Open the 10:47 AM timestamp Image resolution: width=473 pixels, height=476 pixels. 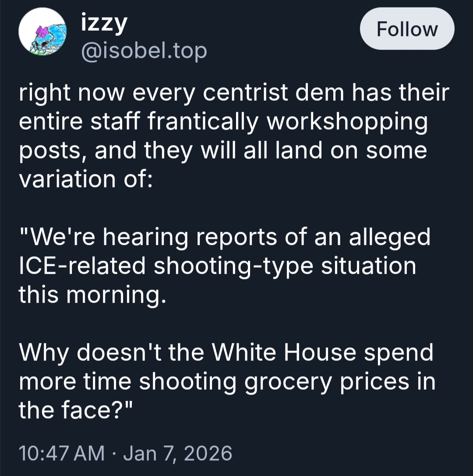point(61,453)
